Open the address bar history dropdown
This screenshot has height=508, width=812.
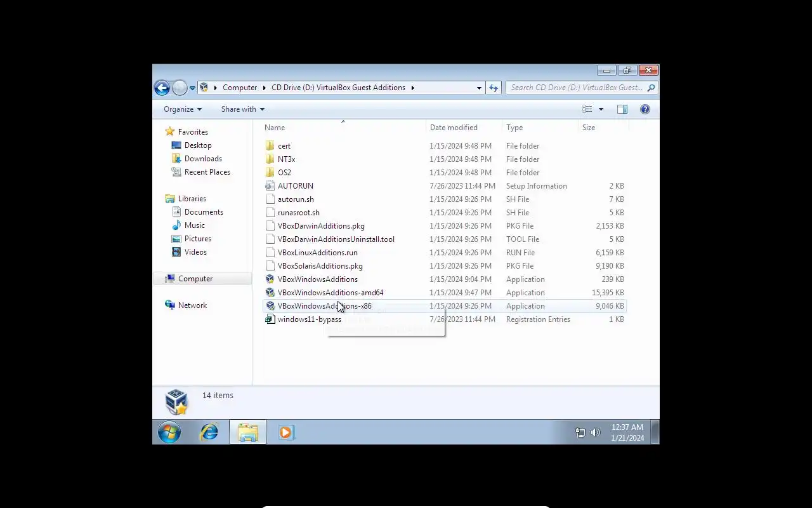[x=479, y=88]
